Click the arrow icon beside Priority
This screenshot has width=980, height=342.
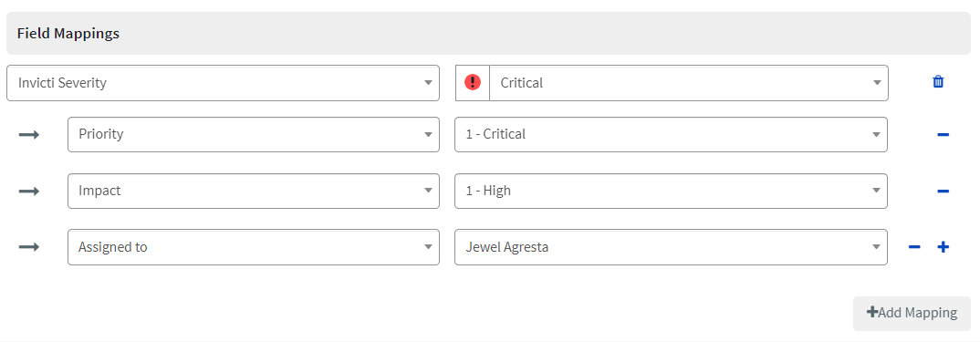pos(29,134)
